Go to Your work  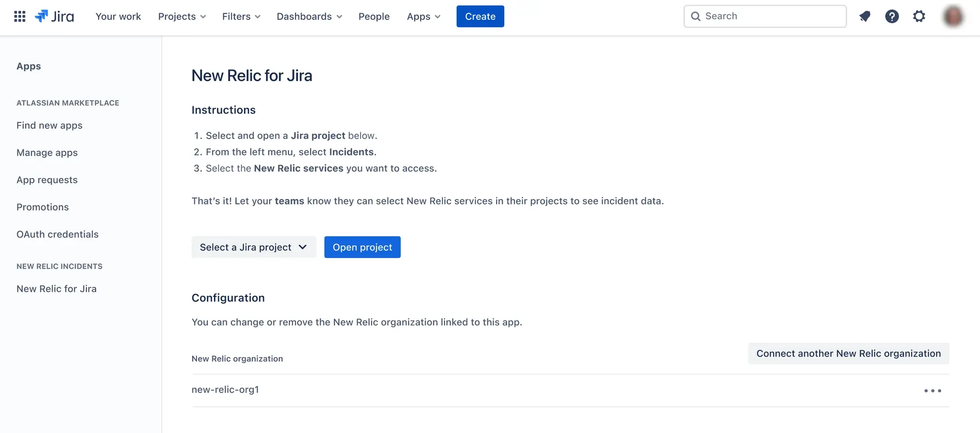click(x=118, y=16)
